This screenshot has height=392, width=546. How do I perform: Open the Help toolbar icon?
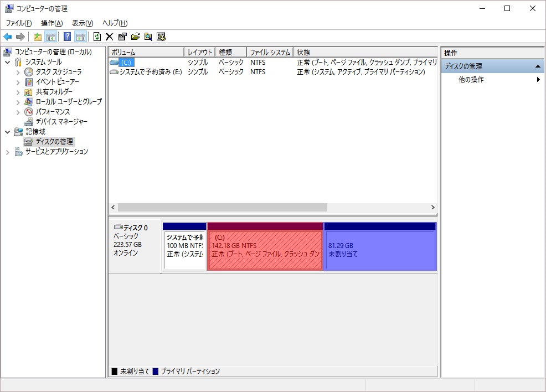click(67, 37)
